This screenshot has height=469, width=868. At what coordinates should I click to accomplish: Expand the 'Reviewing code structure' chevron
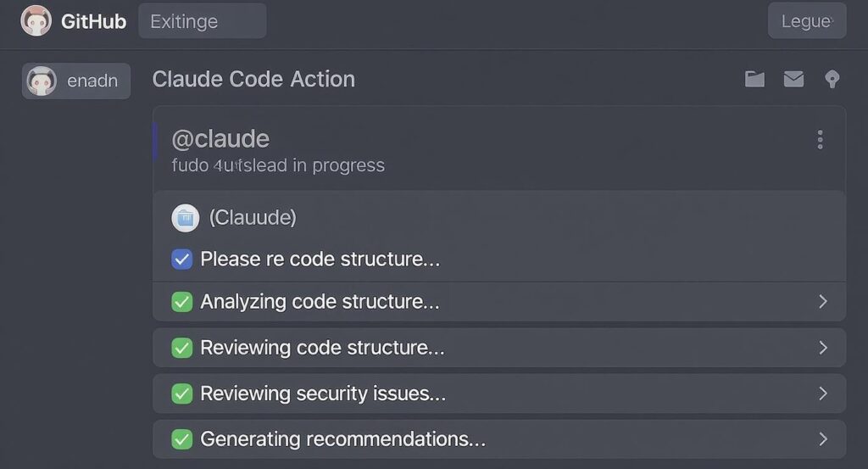coord(822,348)
